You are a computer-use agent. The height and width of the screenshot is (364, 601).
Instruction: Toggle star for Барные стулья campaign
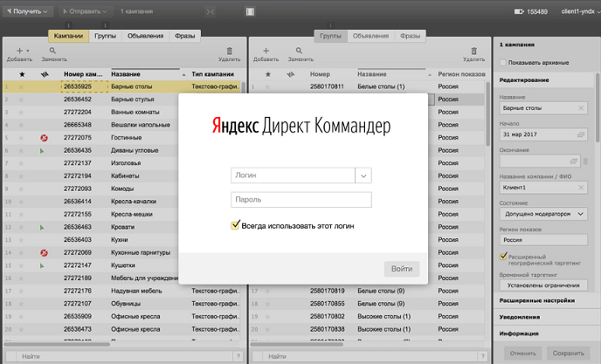pos(22,100)
